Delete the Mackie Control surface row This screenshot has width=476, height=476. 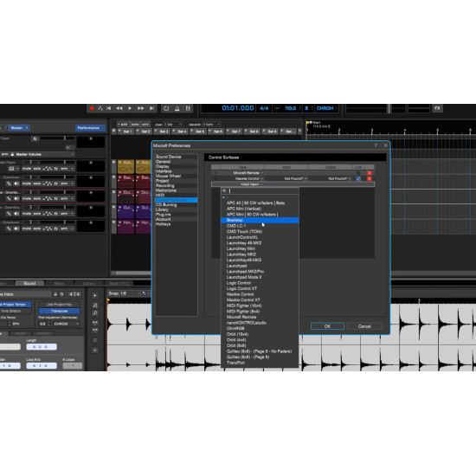(x=370, y=178)
